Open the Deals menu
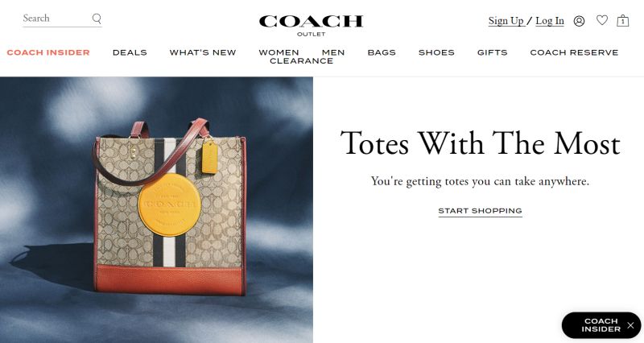The width and height of the screenshot is (644, 343). (130, 52)
